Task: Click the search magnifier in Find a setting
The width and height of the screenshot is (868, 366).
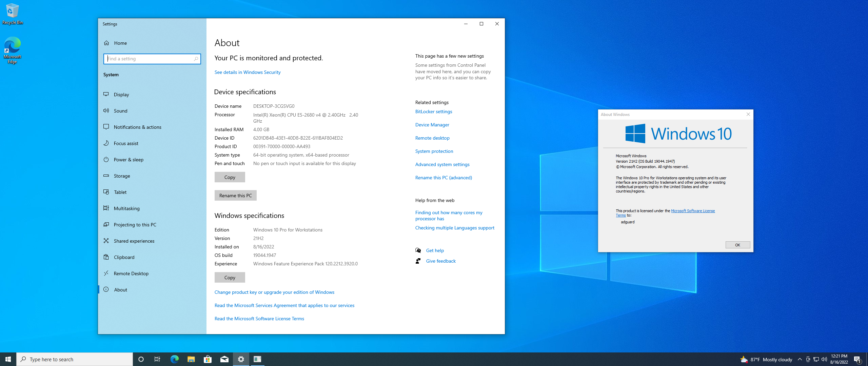Action: [x=196, y=59]
